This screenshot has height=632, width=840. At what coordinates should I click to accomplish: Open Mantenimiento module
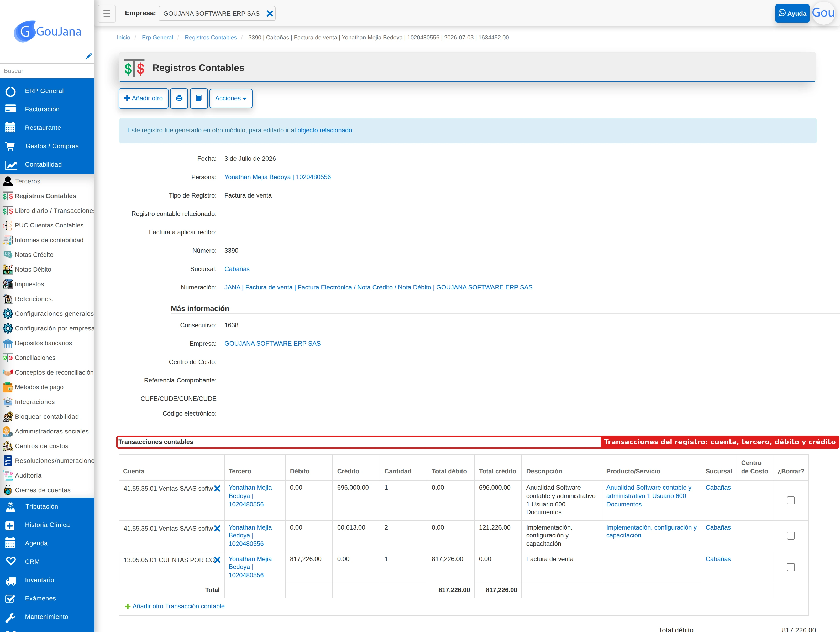47,617
